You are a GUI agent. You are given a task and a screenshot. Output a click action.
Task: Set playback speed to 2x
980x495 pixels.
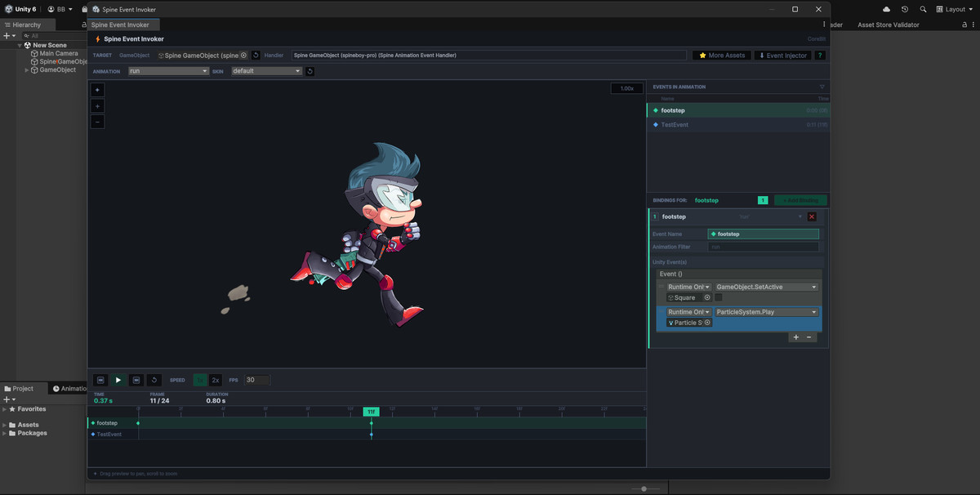[x=216, y=380]
